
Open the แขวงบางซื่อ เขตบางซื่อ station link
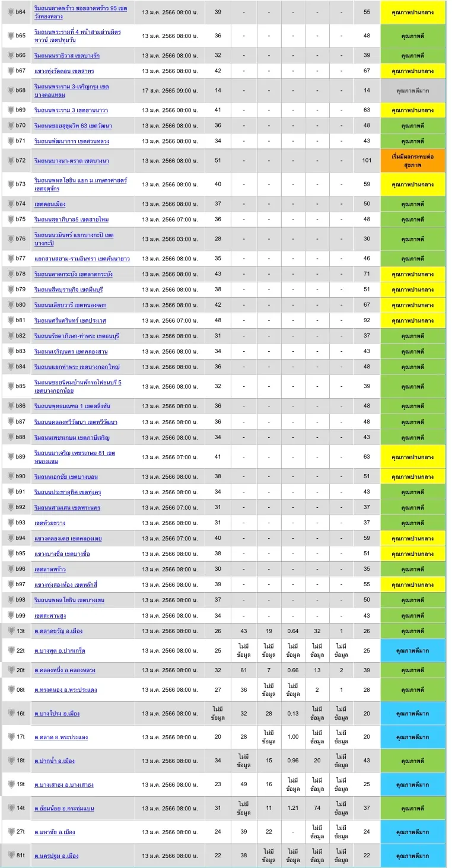tap(62, 554)
